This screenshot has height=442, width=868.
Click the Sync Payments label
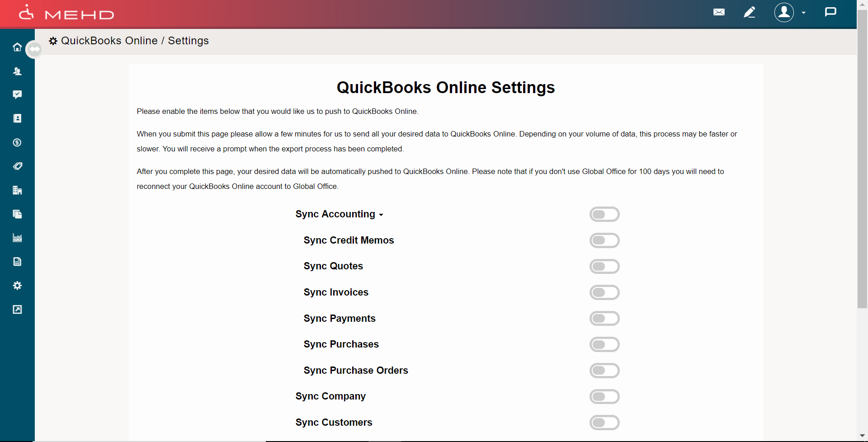(340, 319)
